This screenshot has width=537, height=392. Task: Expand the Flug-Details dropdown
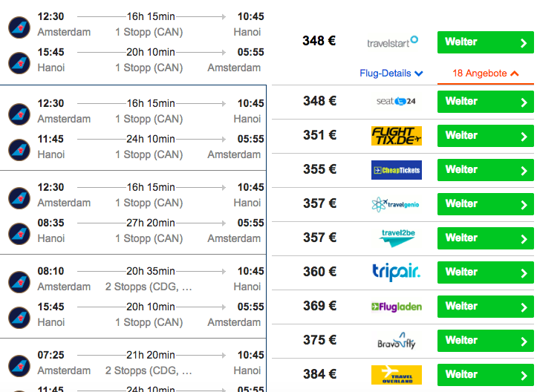[391, 73]
